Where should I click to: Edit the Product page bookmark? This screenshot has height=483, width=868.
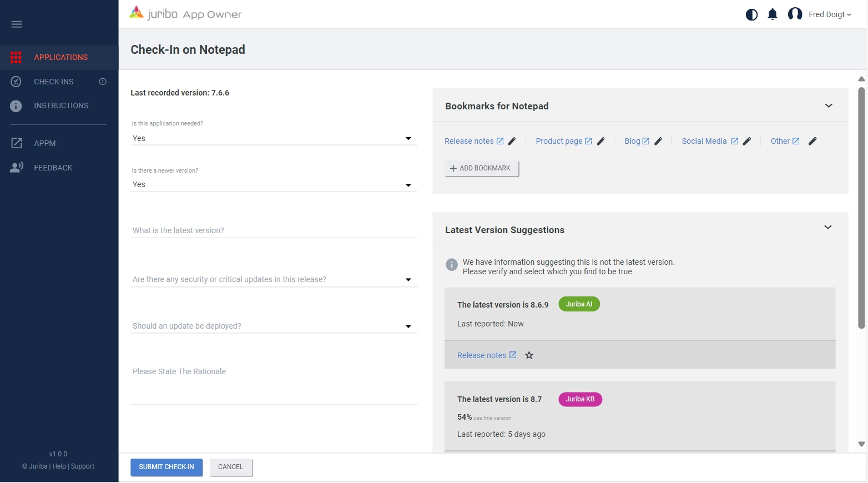(x=601, y=141)
